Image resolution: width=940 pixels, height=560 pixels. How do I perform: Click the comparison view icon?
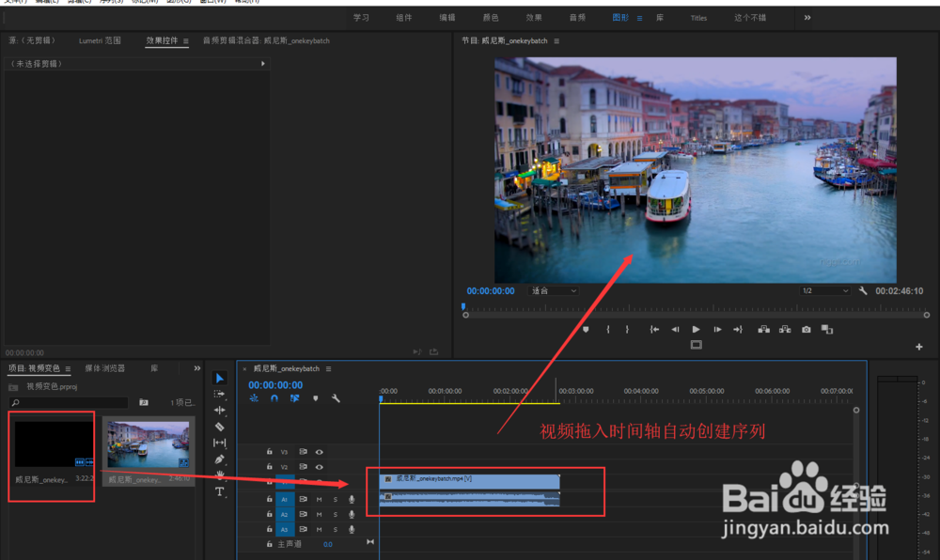tap(827, 330)
